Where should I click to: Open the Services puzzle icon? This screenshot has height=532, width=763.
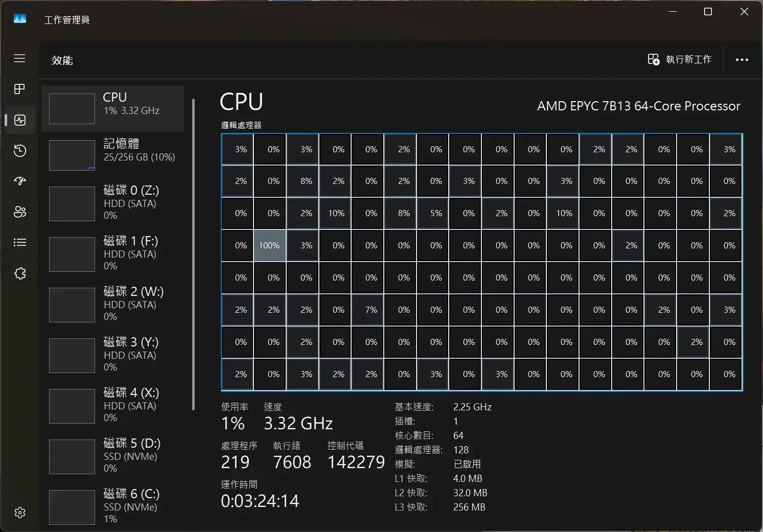(20, 273)
